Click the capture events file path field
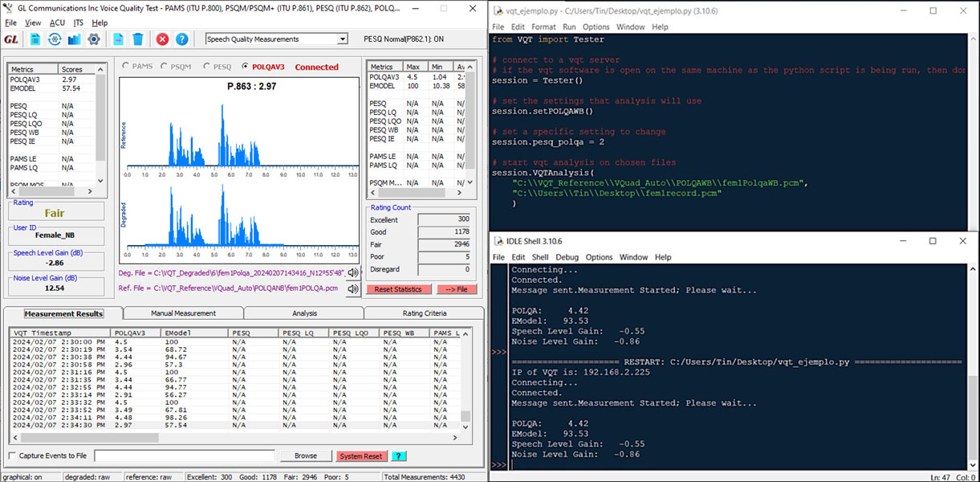This screenshot has height=482, width=980. tap(185, 455)
